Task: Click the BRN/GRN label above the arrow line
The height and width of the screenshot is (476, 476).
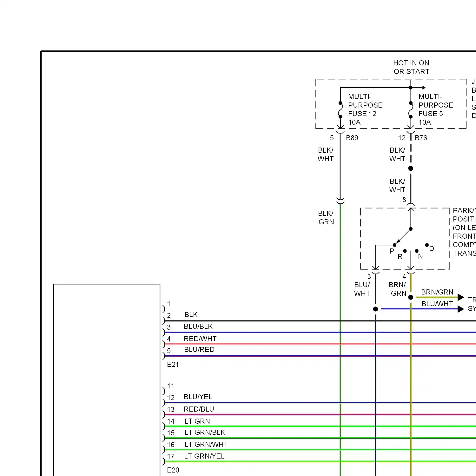Action: [437, 292]
